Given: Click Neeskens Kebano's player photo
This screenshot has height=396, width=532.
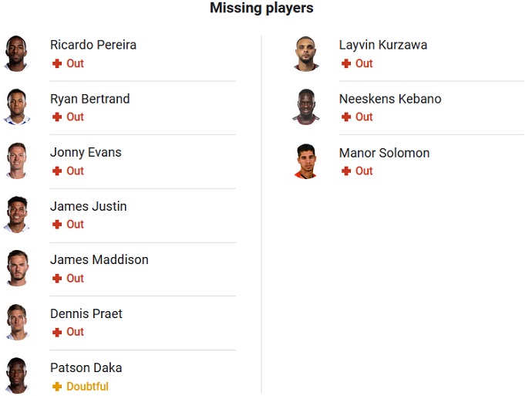Looking at the screenshot, I should (305, 107).
